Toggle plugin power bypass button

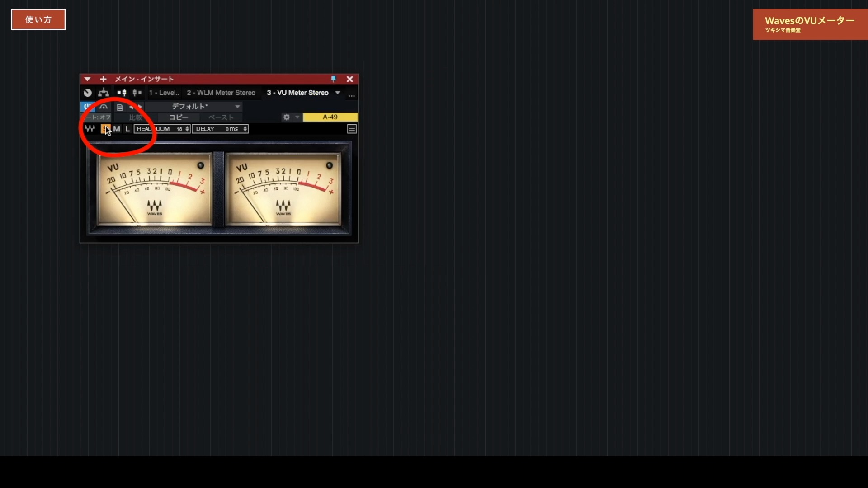coord(87,107)
